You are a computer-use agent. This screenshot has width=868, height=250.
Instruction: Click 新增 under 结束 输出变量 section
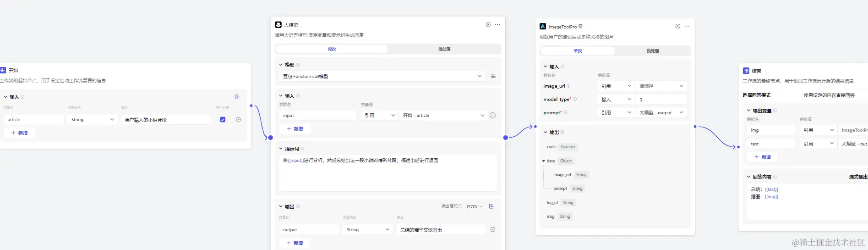coord(763,157)
